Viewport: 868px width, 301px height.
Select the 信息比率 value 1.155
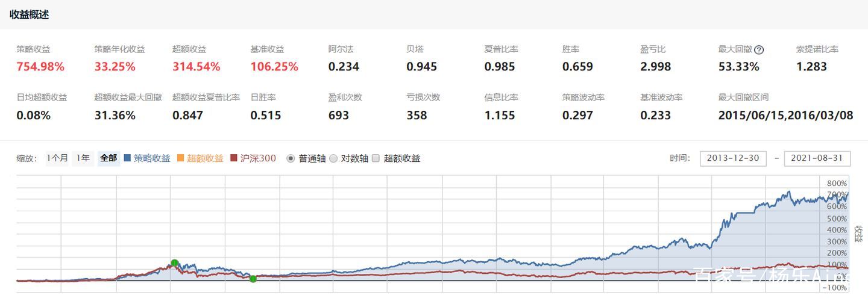pos(500,115)
